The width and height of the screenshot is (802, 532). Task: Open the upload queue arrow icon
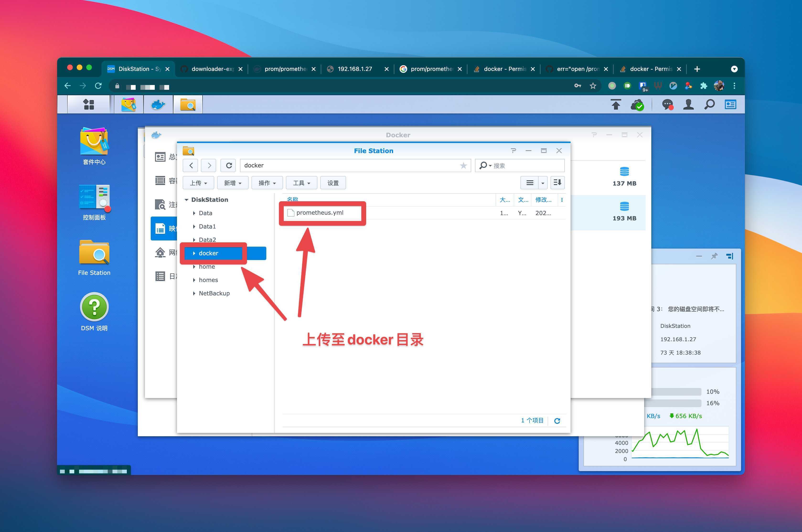[616, 105]
